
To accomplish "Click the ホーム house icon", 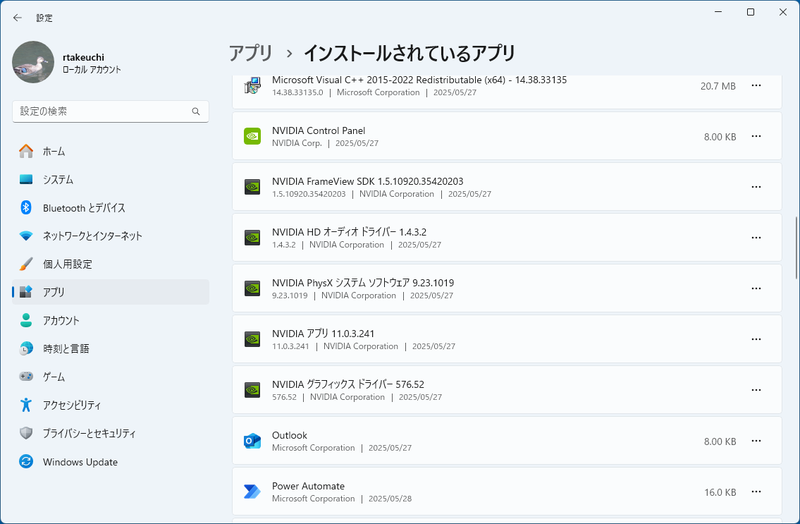I will pos(26,151).
